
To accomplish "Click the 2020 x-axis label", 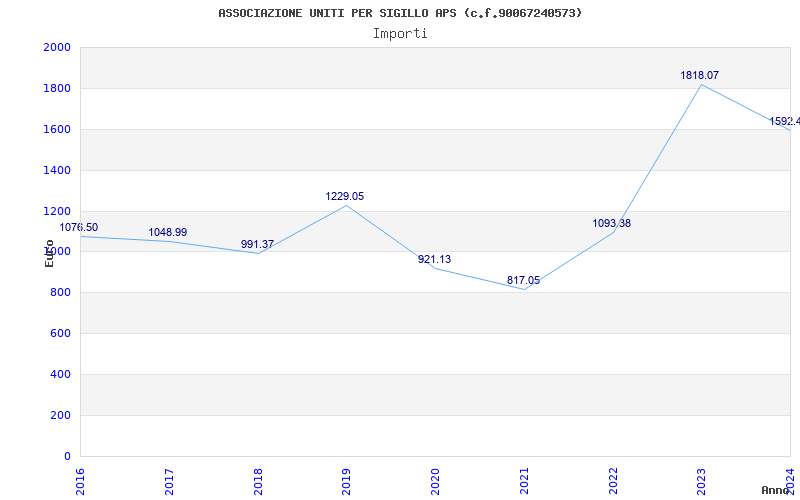I will 435,481.
